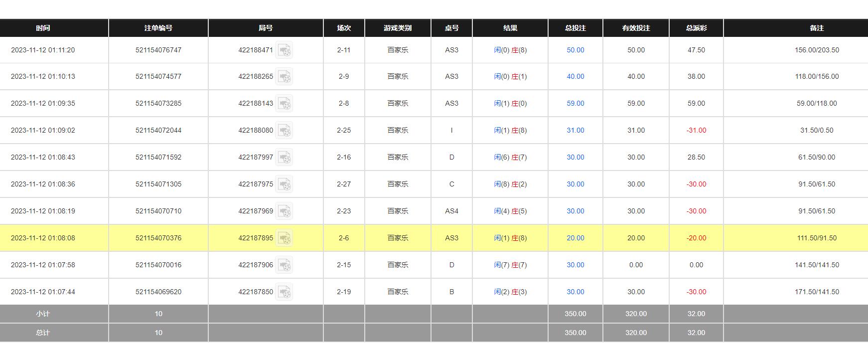The height and width of the screenshot is (356, 868).
Task: Open replay icon in highlighted row 422187895
Action: (284, 238)
